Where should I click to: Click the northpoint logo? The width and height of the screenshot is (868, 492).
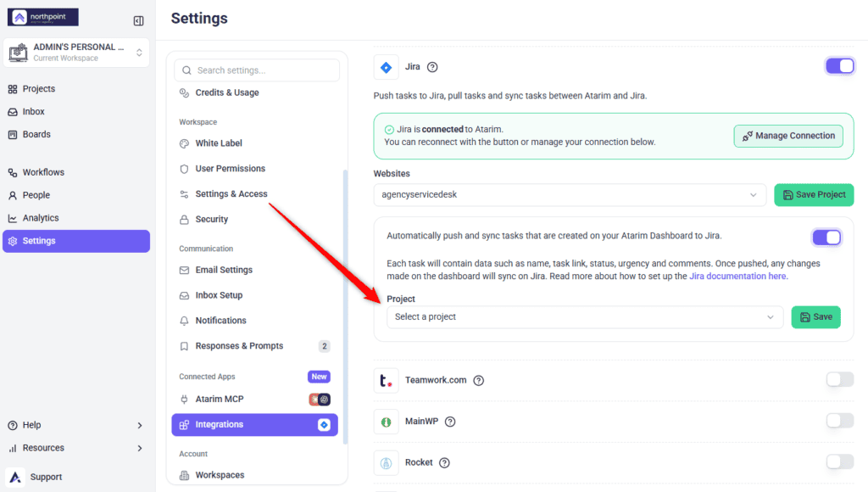click(x=43, y=17)
